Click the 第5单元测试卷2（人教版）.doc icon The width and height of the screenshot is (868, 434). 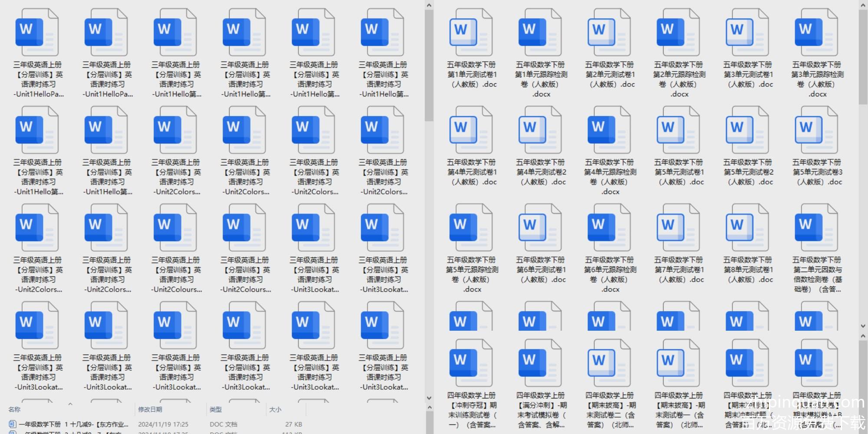pos(747,131)
